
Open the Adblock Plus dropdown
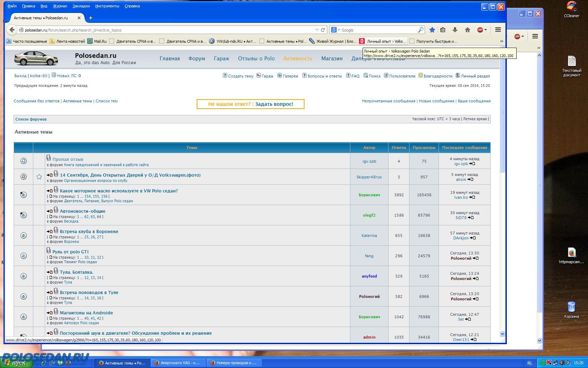pos(482,30)
